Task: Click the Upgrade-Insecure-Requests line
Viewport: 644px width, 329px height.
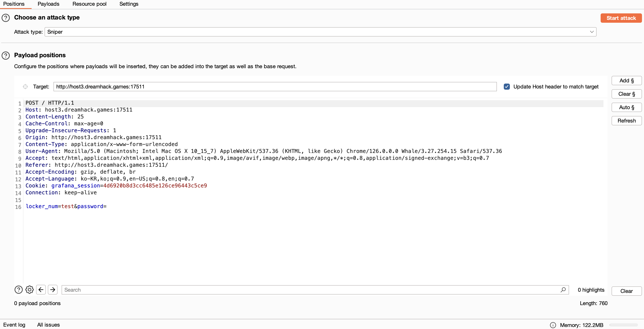Action: (x=71, y=131)
